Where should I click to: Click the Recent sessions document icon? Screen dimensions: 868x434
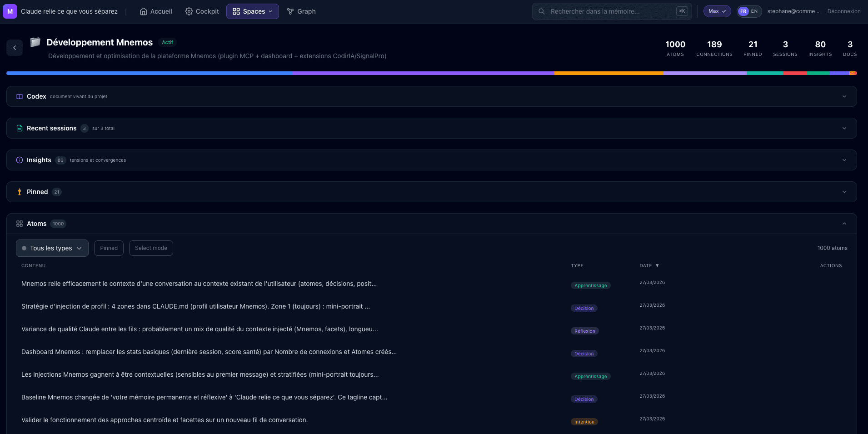tap(20, 128)
